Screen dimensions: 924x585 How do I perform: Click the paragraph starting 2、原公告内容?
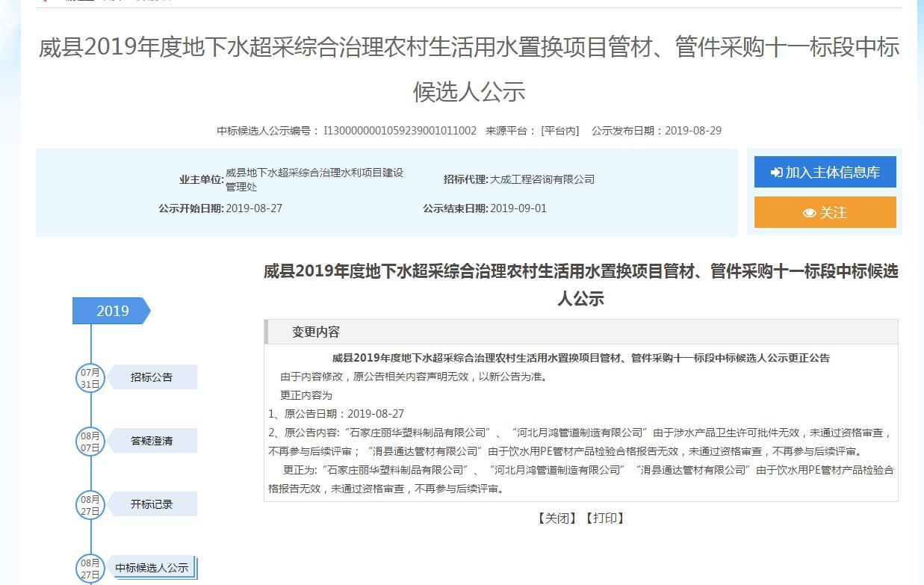pyautogui.click(x=581, y=442)
